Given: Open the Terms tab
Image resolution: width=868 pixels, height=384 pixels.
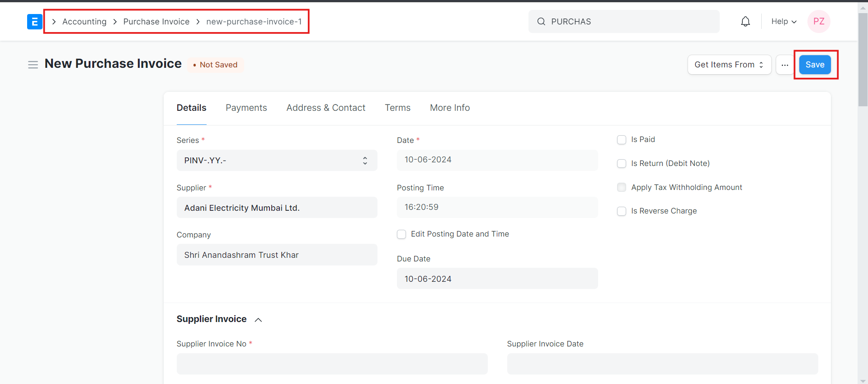Looking at the screenshot, I should [x=398, y=108].
